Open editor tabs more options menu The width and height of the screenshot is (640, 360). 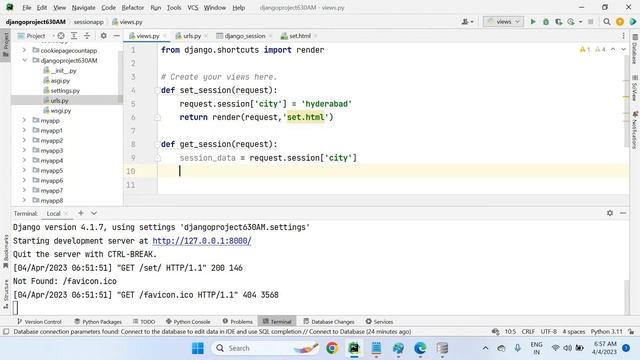click(x=623, y=36)
